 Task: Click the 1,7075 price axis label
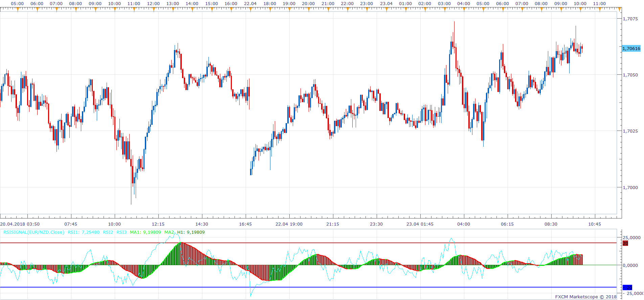[x=630, y=19]
